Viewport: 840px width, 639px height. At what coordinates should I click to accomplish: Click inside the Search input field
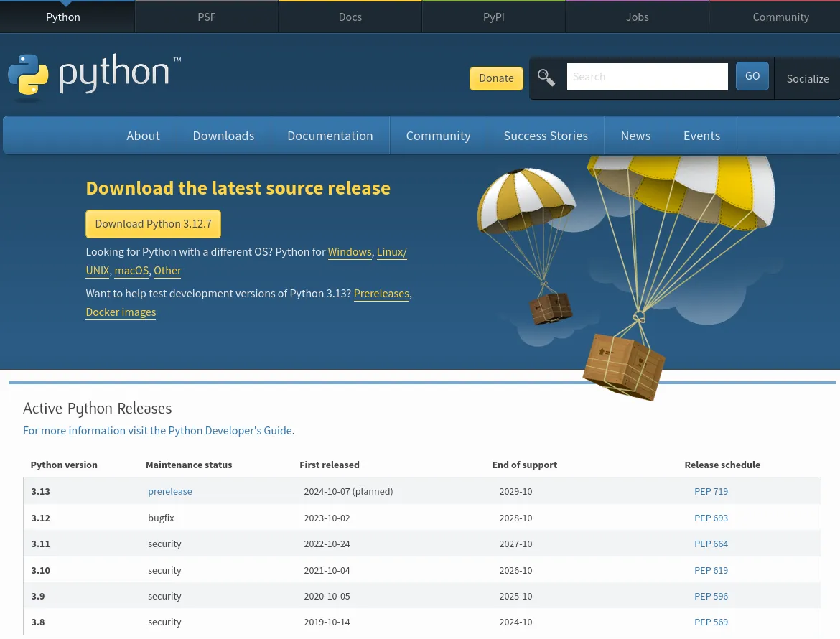(x=647, y=77)
